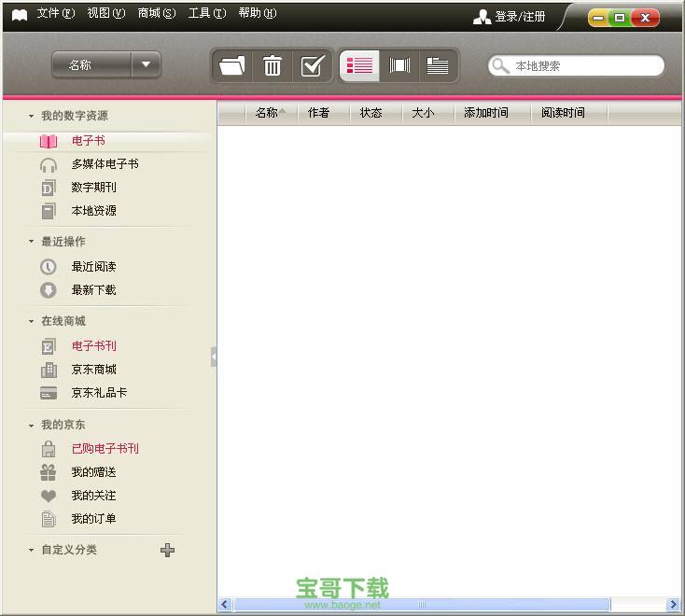Select 本地资源 in the sidebar

point(94,211)
